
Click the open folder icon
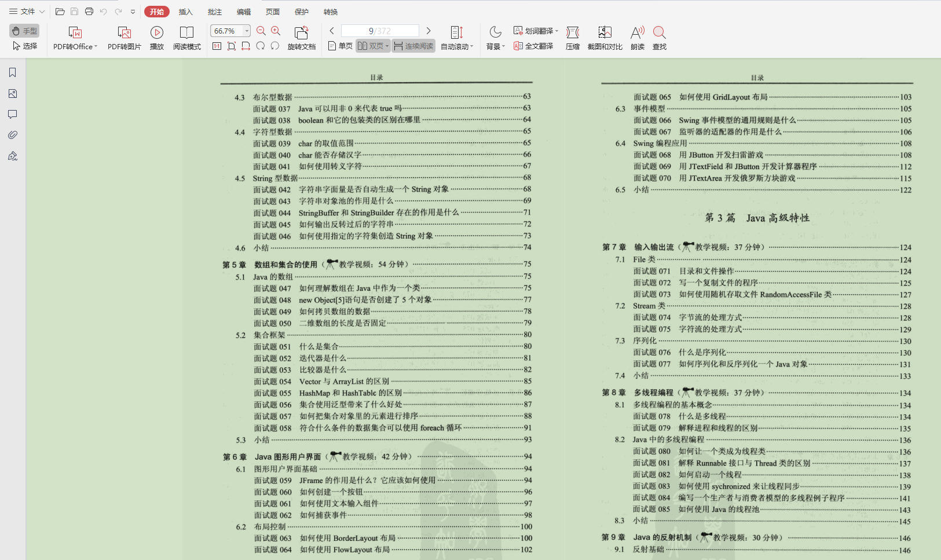(x=60, y=12)
